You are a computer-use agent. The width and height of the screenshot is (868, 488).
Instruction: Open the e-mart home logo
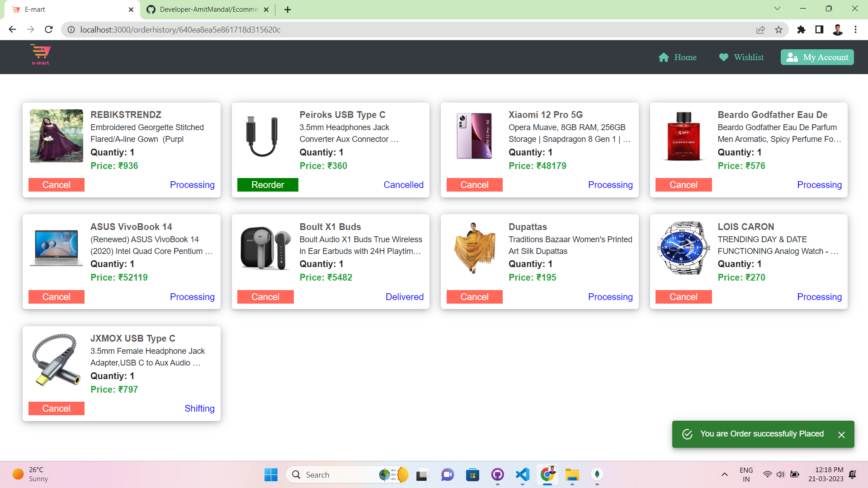coord(40,55)
